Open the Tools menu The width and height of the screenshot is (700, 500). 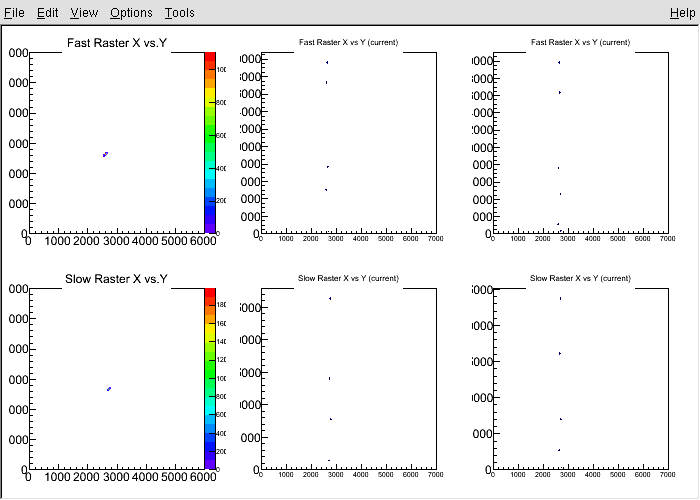tap(179, 12)
